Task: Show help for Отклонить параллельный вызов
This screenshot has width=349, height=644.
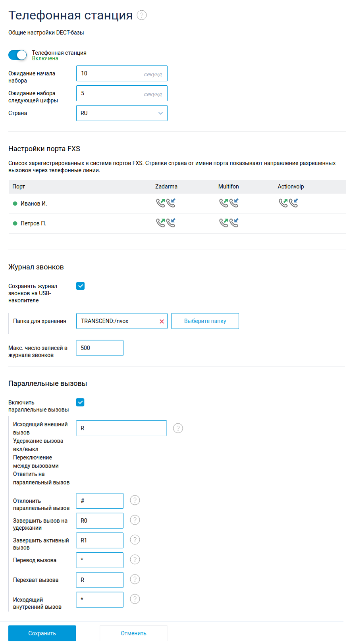Action: pos(135,500)
